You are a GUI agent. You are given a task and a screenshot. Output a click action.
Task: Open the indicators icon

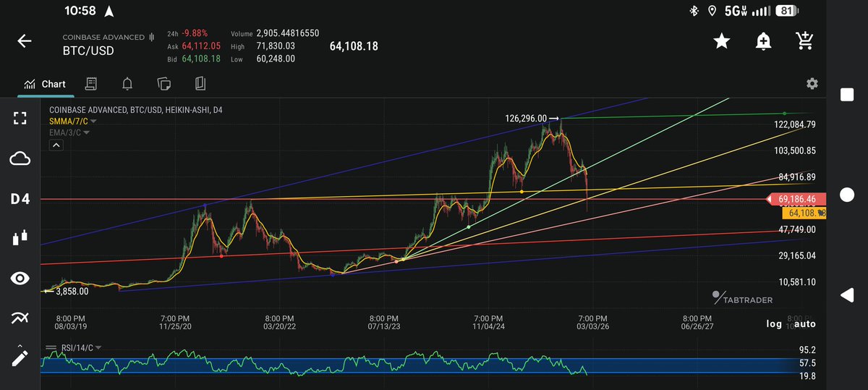(20, 317)
